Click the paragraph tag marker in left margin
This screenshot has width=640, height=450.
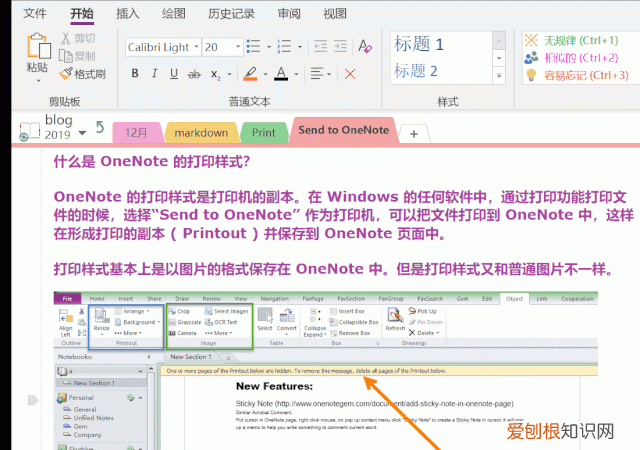point(33,400)
